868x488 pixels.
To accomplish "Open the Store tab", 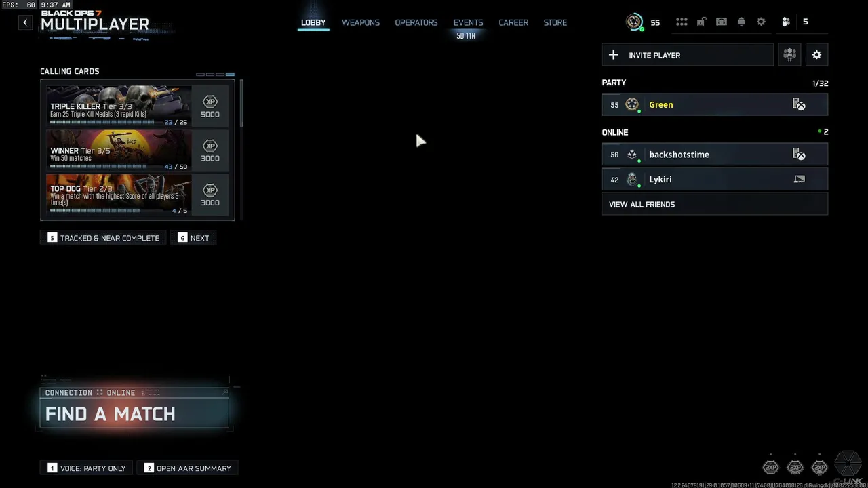I will (555, 22).
